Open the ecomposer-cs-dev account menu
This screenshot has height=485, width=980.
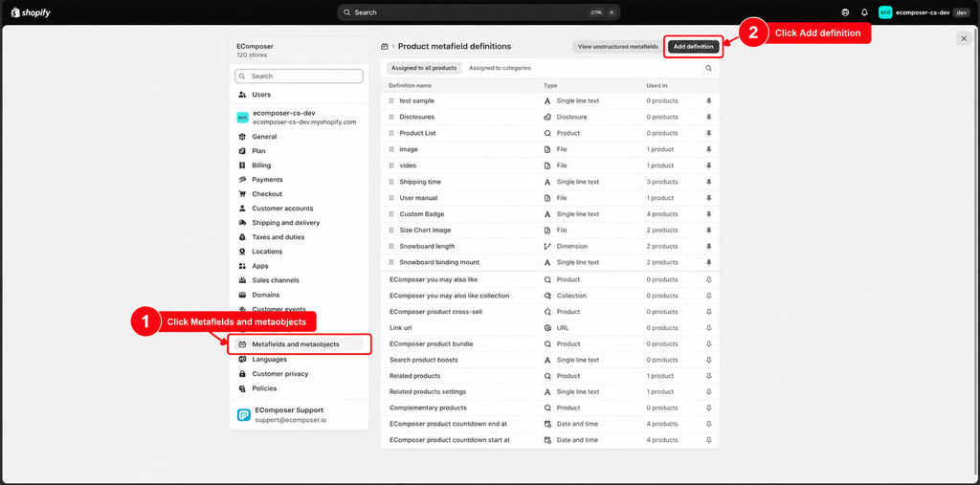pyautogui.click(x=924, y=12)
